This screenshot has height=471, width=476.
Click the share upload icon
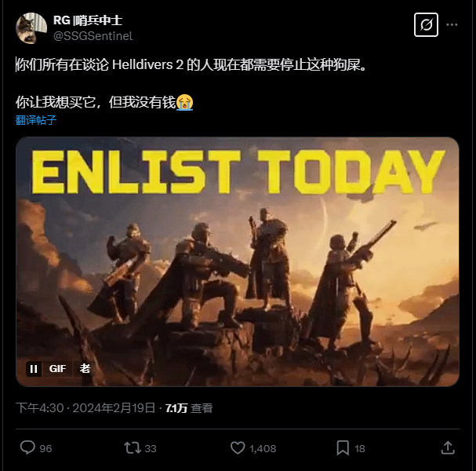coord(448,448)
